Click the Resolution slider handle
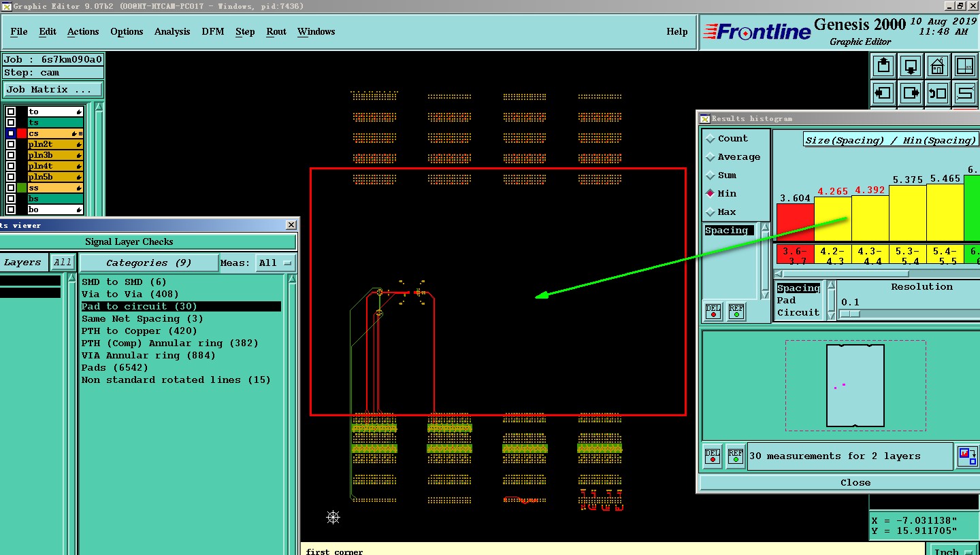The width and height of the screenshot is (980, 555). pos(849,314)
